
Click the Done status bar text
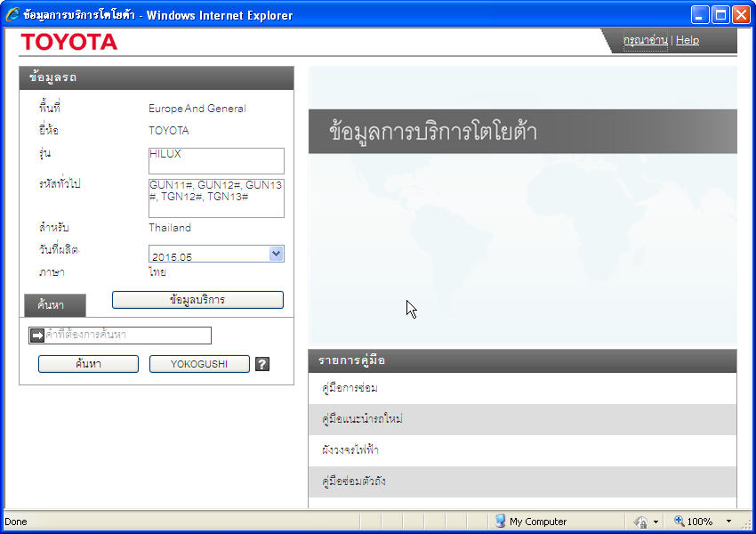(16, 522)
